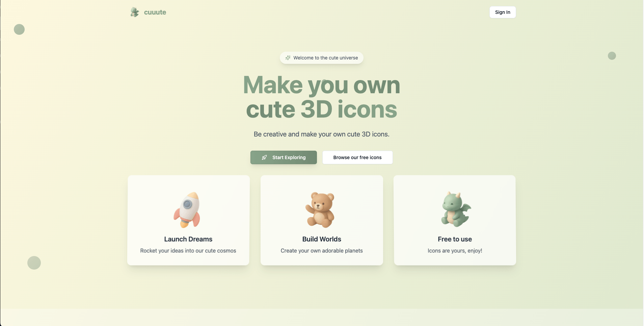Click the 3D rocket icon image
This screenshot has height=326, width=644.
[x=187, y=210]
